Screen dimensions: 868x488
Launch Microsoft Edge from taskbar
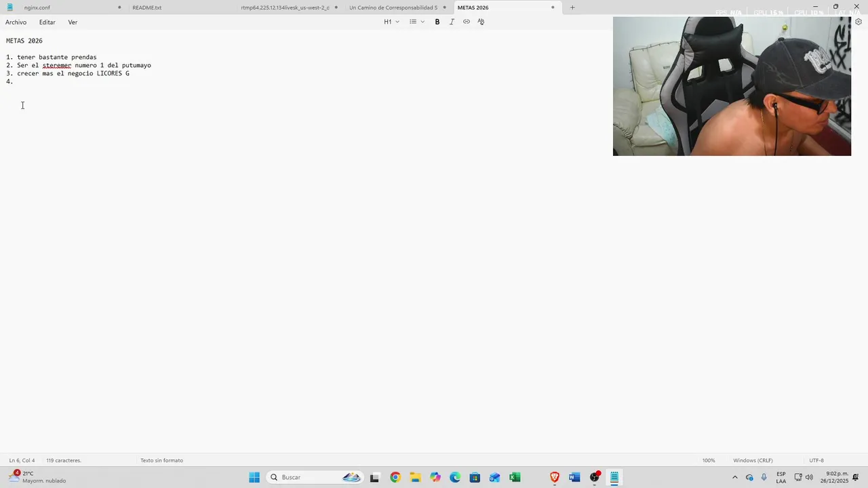(x=455, y=477)
